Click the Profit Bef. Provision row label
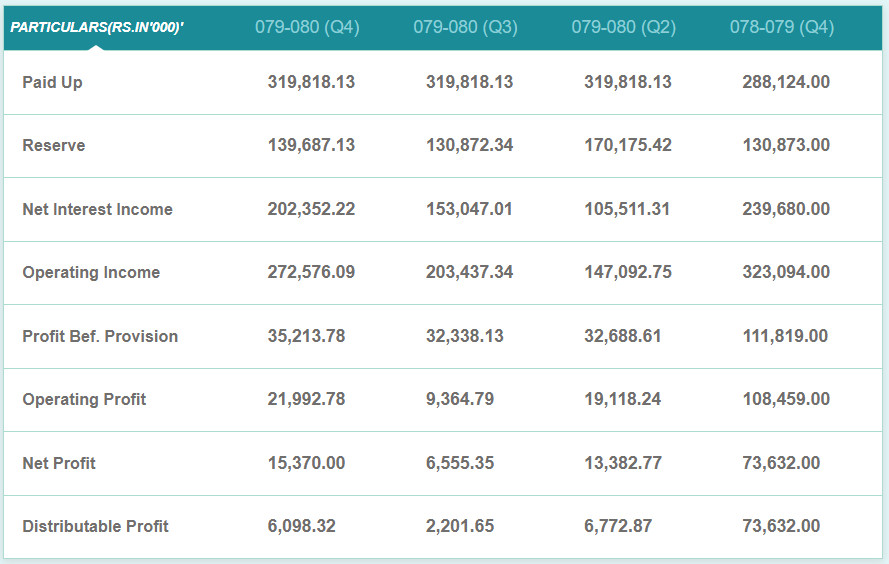 (100, 336)
